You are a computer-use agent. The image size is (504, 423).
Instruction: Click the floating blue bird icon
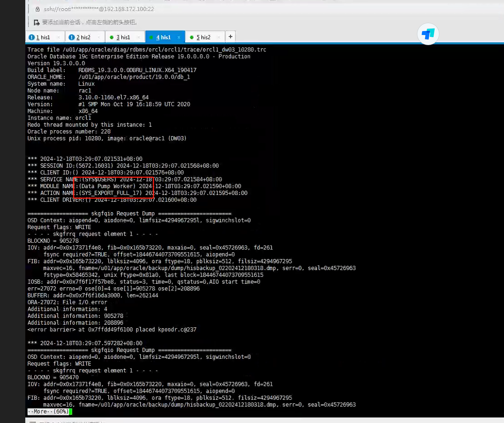pos(428,34)
